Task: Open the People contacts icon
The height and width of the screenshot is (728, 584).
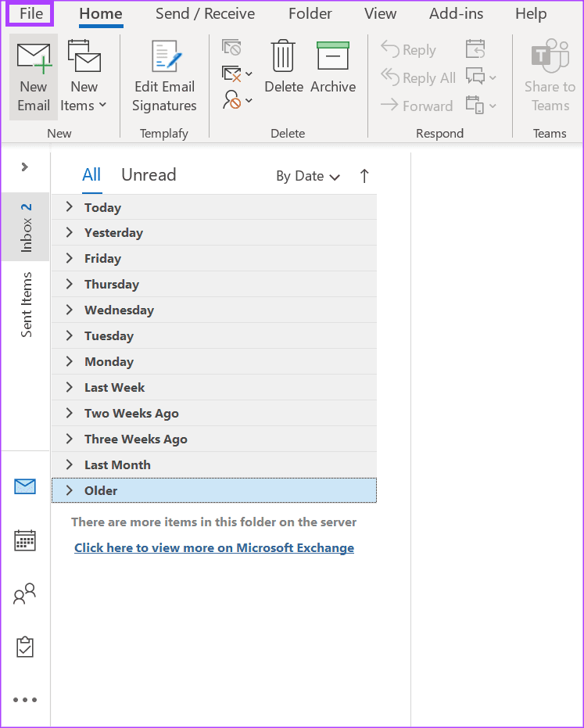Action: click(x=25, y=594)
